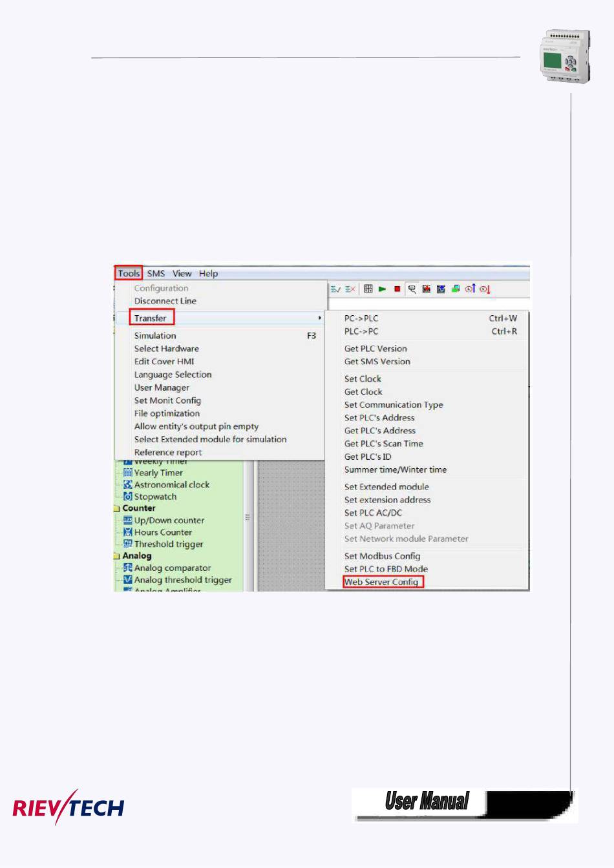Click the green stacked devices toolbar icon
Viewport: 614px width, 868px height.
(x=456, y=289)
